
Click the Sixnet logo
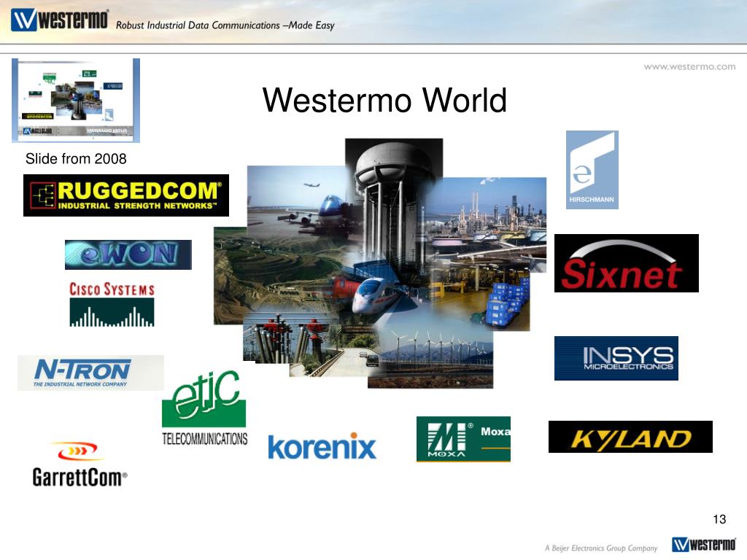pos(627,263)
